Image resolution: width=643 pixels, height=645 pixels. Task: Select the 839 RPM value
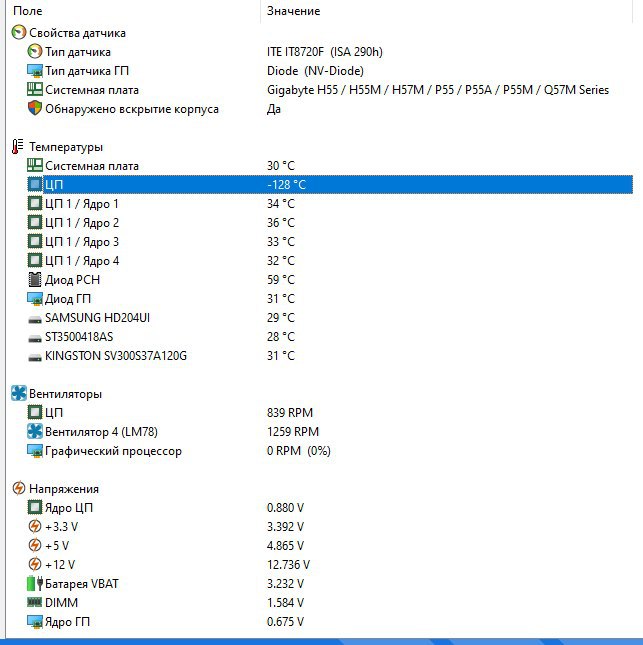[x=290, y=413]
